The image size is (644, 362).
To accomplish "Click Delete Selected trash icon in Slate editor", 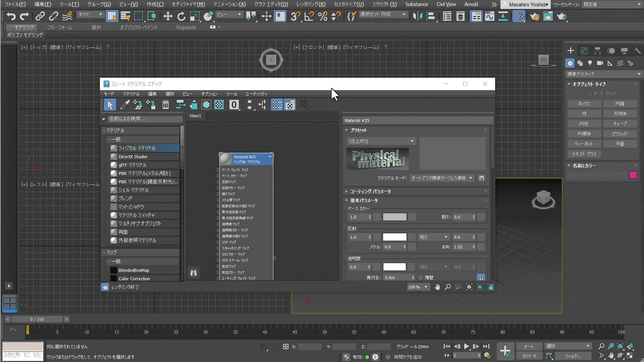I will tap(166, 105).
